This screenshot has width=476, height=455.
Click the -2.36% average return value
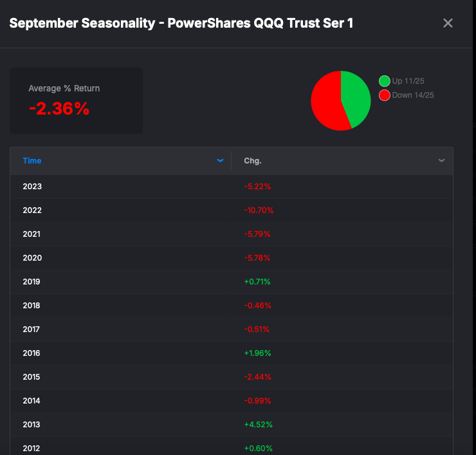tap(59, 108)
